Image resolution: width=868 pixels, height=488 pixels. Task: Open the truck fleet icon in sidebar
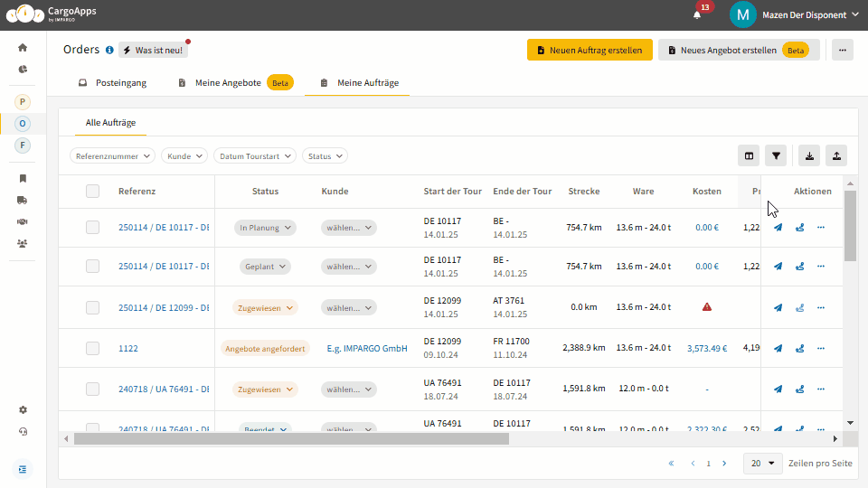click(23, 200)
